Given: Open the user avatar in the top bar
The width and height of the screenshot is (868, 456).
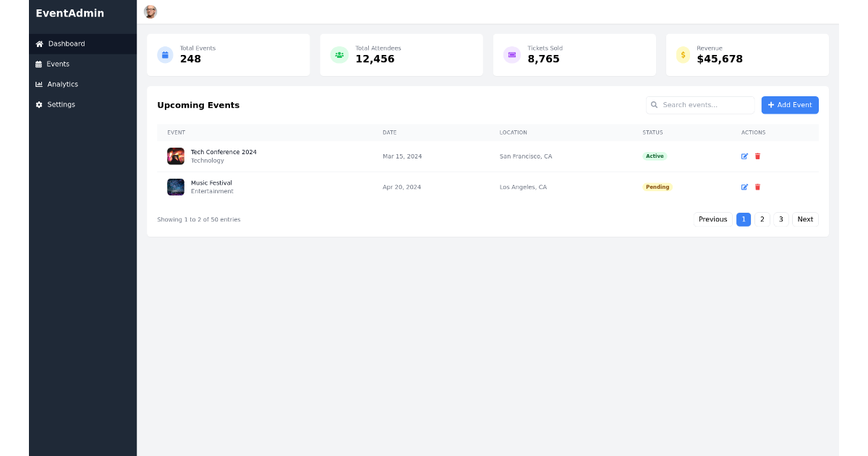Looking at the screenshot, I should (150, 12).
